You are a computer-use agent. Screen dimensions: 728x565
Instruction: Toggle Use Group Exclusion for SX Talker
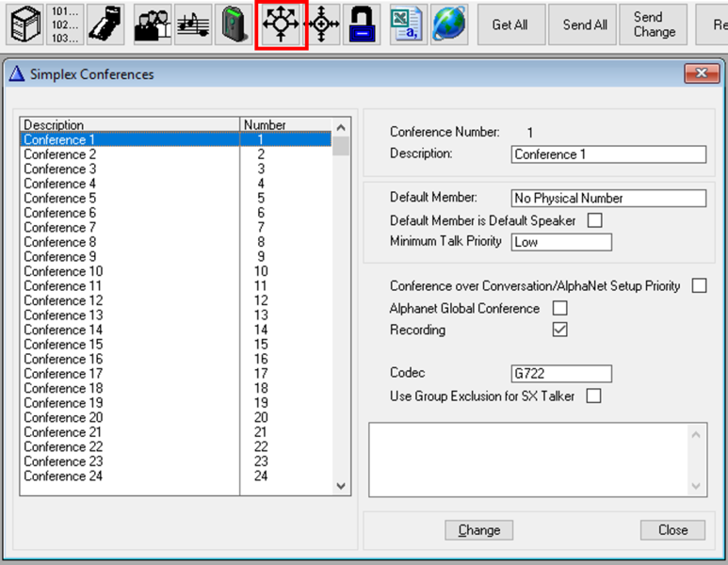point(594,396)
